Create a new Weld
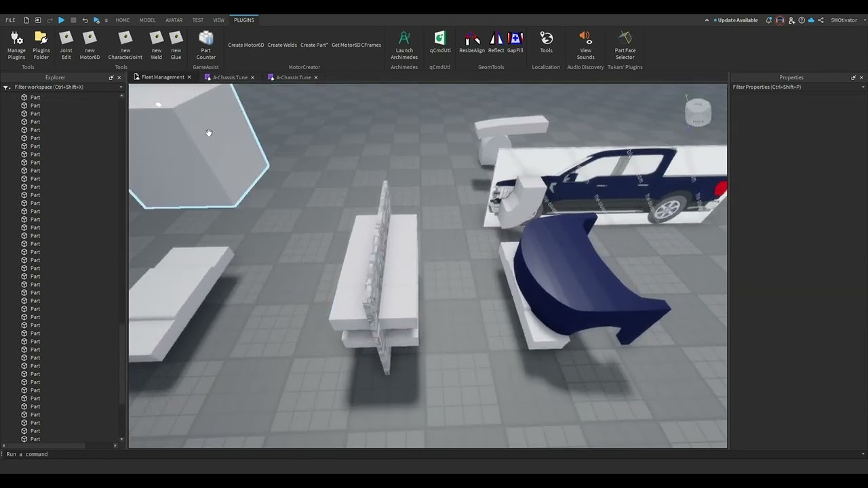 tap(157, 45)
